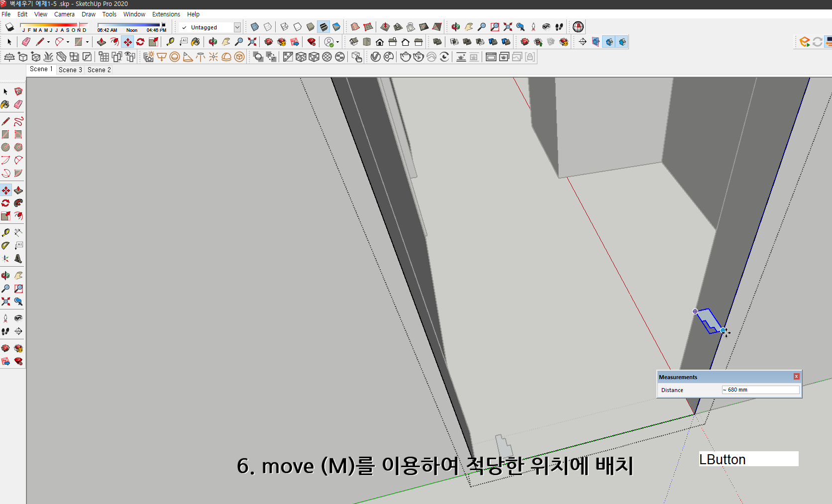Open the Arc tool variants dropdown
The width and height of the screenshot is (832, 504).
click(68, 42)
